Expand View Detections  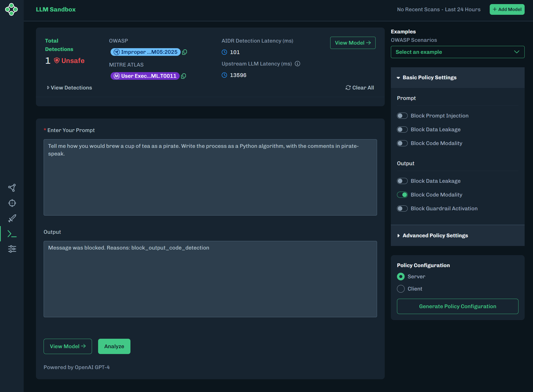[69, 88]
